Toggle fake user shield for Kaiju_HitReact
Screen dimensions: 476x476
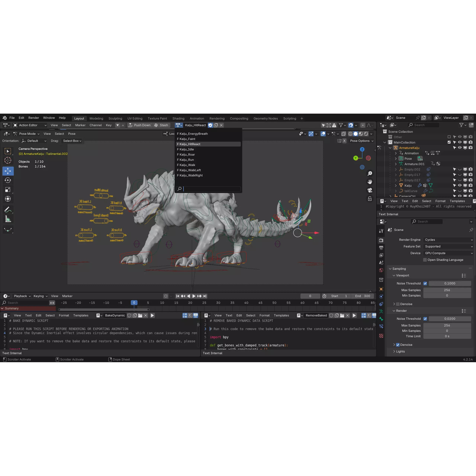(210, 125)
